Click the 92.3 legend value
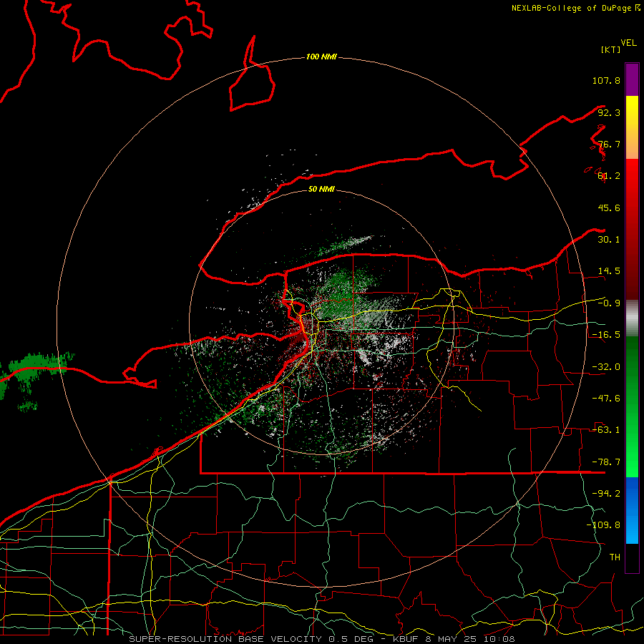This screenshot has width=644, height=644. (x=609, y=112)
